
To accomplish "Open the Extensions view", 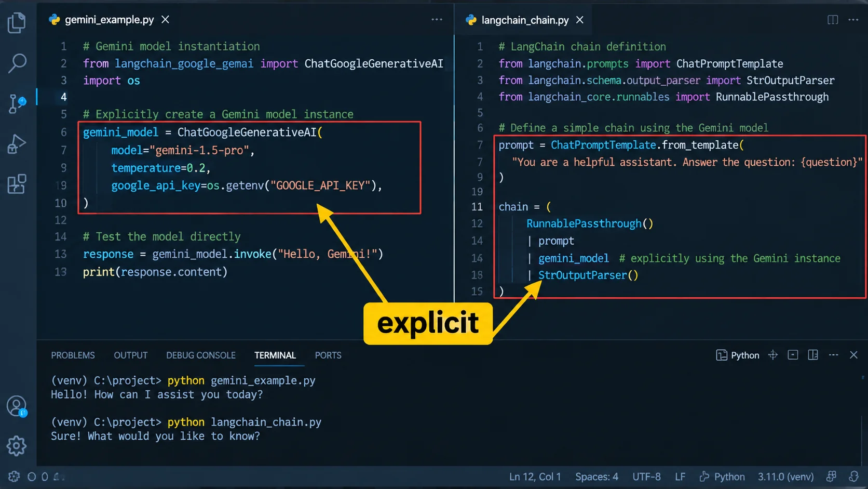I will (17, 184).
